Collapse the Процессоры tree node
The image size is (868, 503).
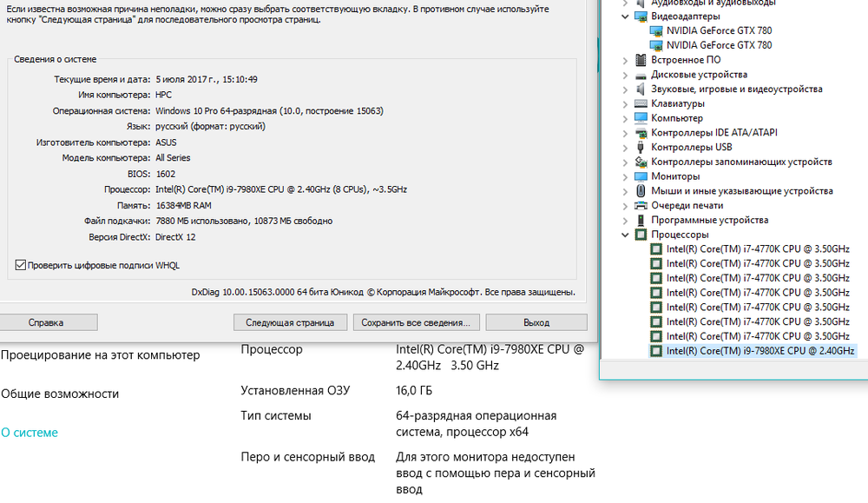pos(626,235)
